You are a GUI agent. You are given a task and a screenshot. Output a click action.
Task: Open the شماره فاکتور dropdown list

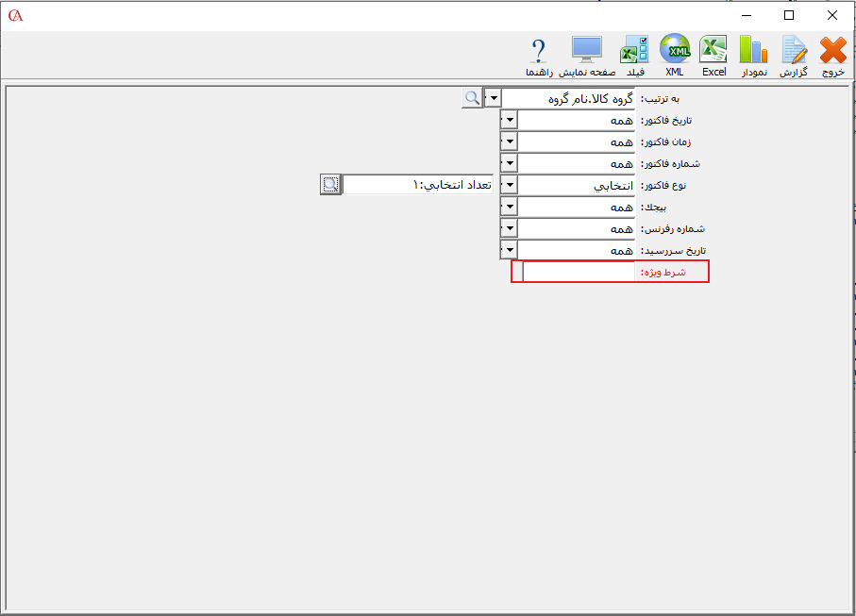509,163
